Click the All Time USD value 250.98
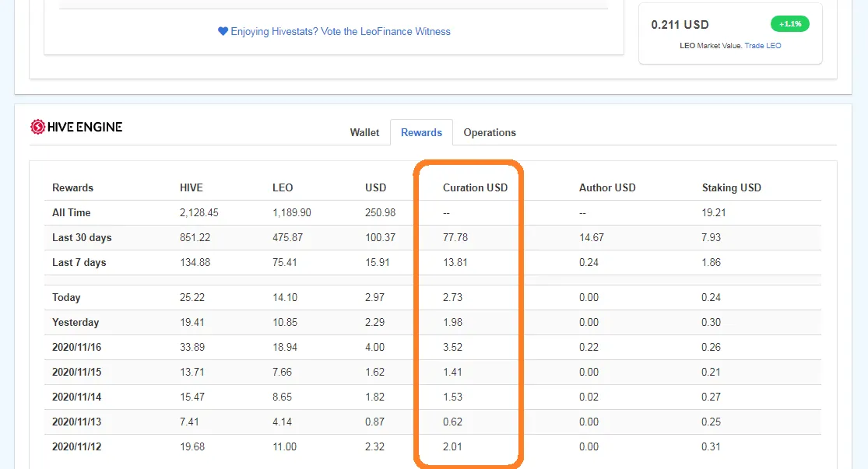The width and height of the screenshot is (868, 469). coord(380,212)
